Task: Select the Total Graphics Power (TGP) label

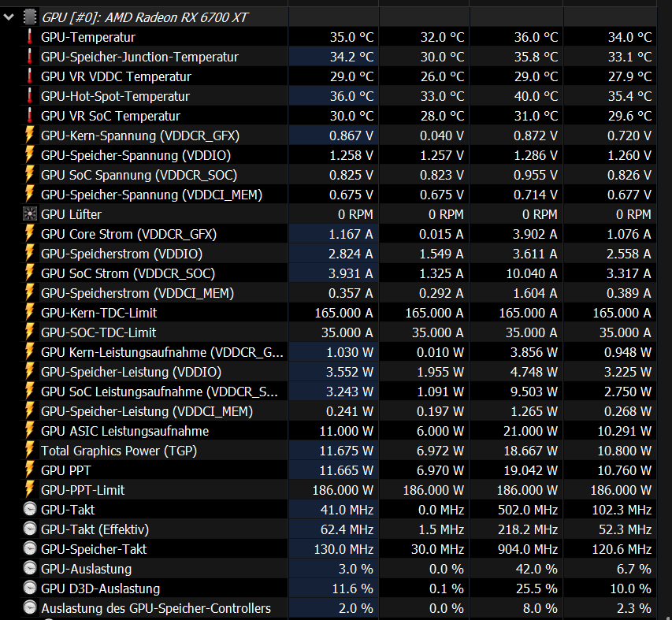Action: click(x=119, y=451)
